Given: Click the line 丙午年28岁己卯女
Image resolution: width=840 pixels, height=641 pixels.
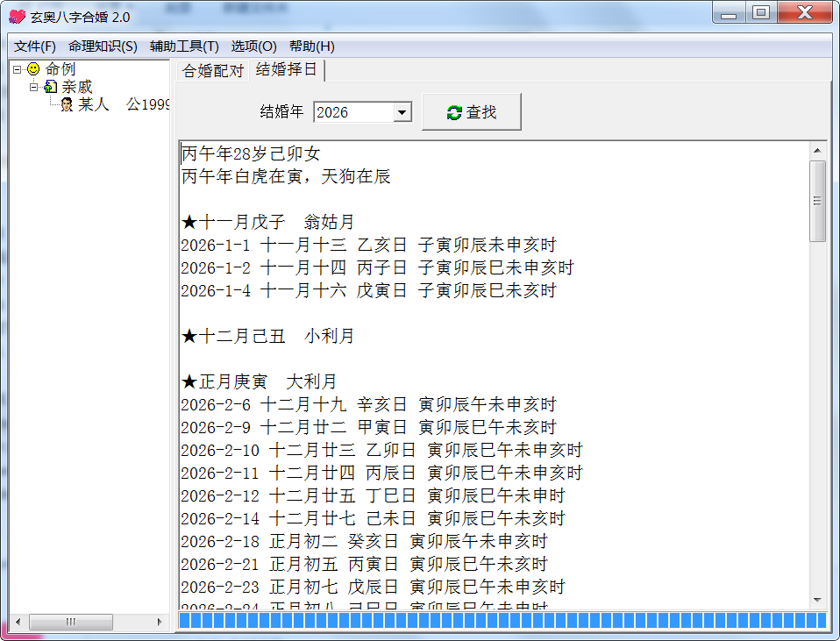Looking at the screenshot, I should tap(251, 154).
